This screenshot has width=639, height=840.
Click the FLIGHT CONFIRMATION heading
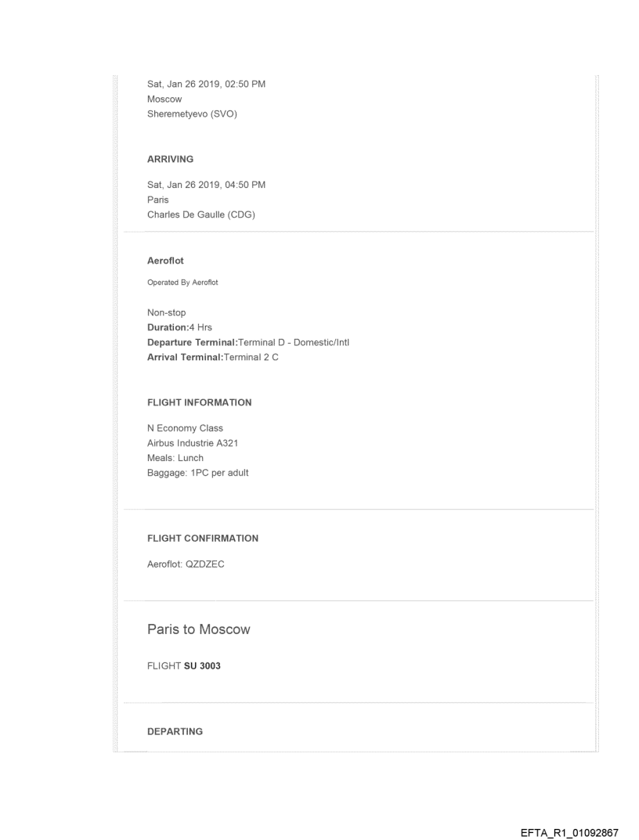tap(202, 539)
